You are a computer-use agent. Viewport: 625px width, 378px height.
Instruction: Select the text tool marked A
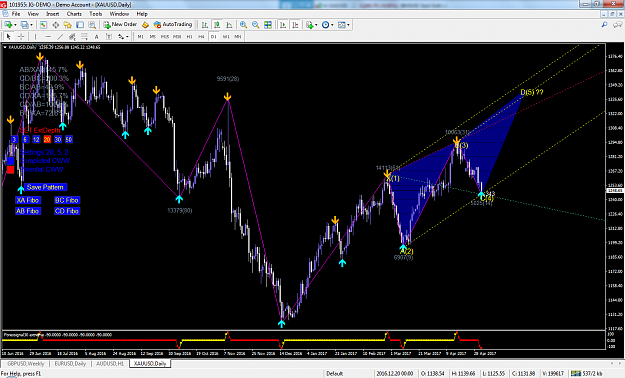click(x=96, y=36)
